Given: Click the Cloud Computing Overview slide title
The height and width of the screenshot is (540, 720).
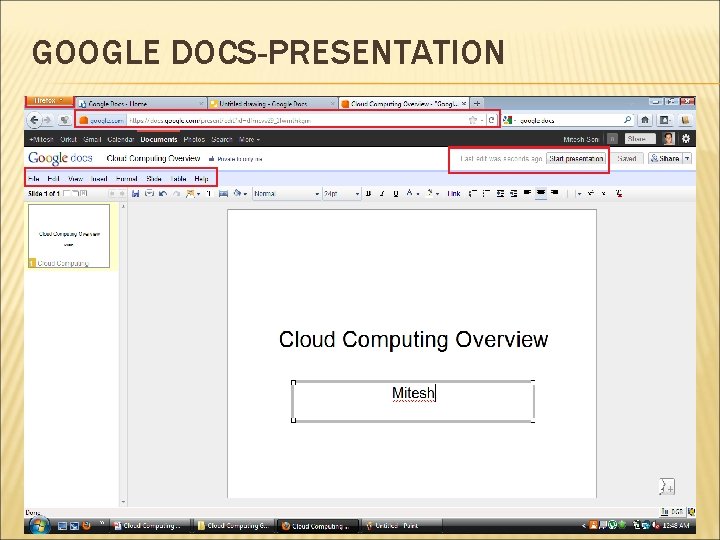Looking at the screenshot, I should tap(413, 340).
